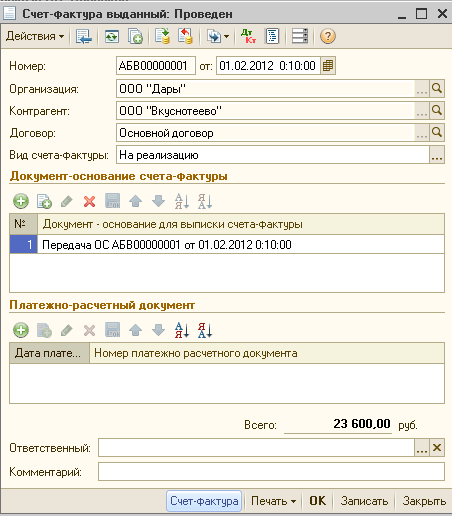This screenshot has height=516, width=452.
Task: Click the create-based-on toolbar icon
Action: 214,36
